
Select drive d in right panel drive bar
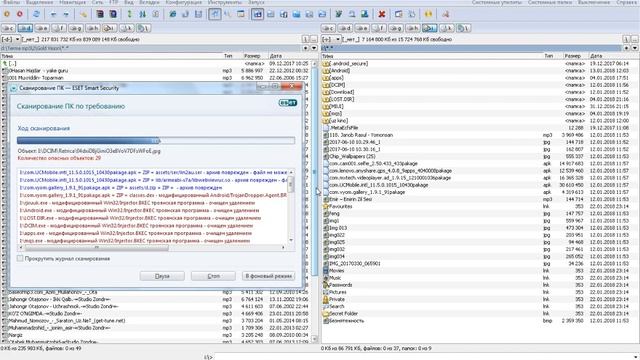pyautogui.click(x=345, y=28)
